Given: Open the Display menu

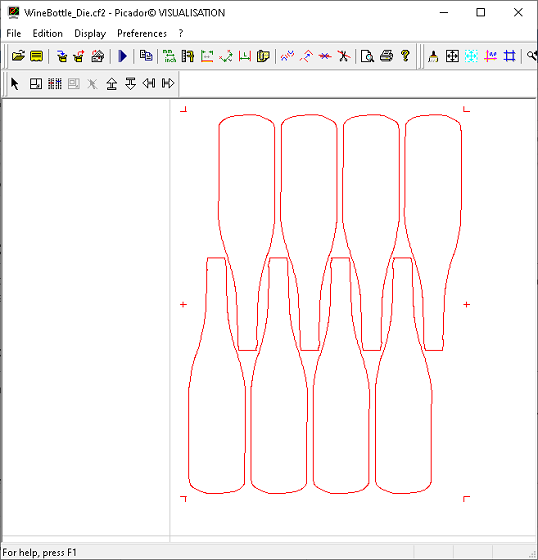Looking at the screenshot, I should 90,34.
